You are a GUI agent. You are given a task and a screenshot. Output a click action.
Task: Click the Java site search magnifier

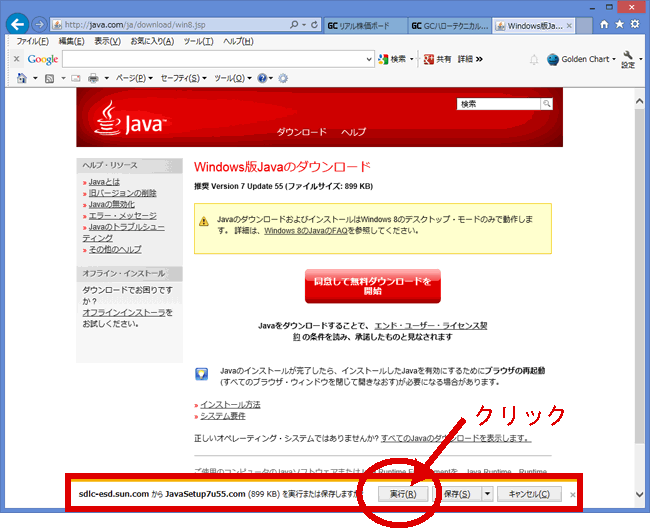click(547, 104)
